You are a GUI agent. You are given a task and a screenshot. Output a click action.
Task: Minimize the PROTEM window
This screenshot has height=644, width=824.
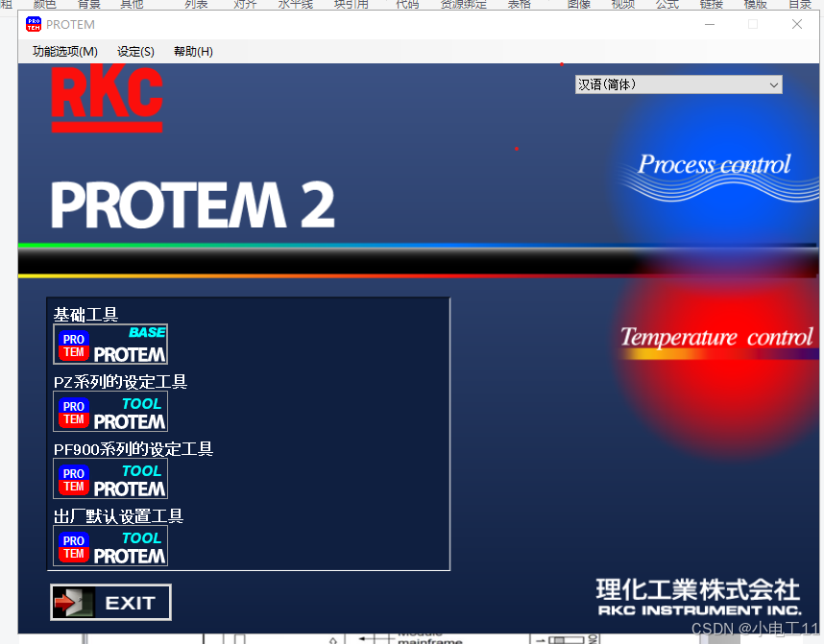(x=710, y=24)
